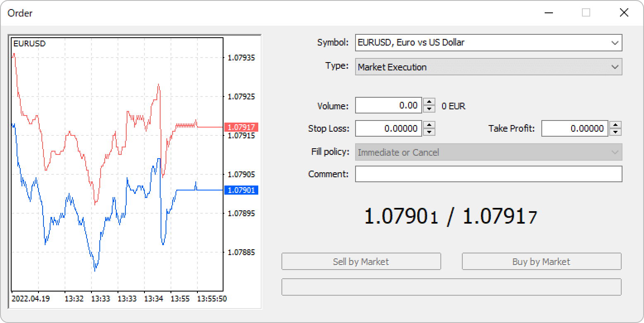Viewport: 644px width, 323px height.
Task: Decrease Take Profit with down arrow
Action: coord(616,132)
